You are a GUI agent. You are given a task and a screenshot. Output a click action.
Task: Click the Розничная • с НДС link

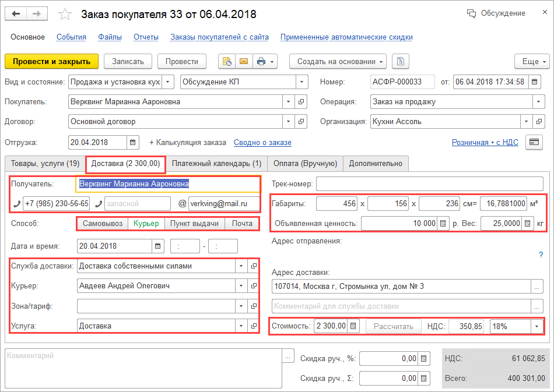(x=485, y=143)
